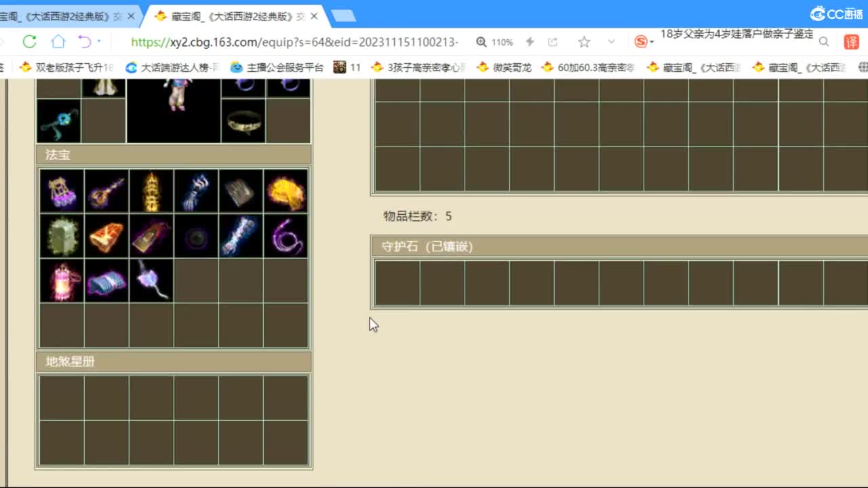The width and height of the screenshot is (868, 488).
Task: Click the character figure preview image
Action: 174,110
